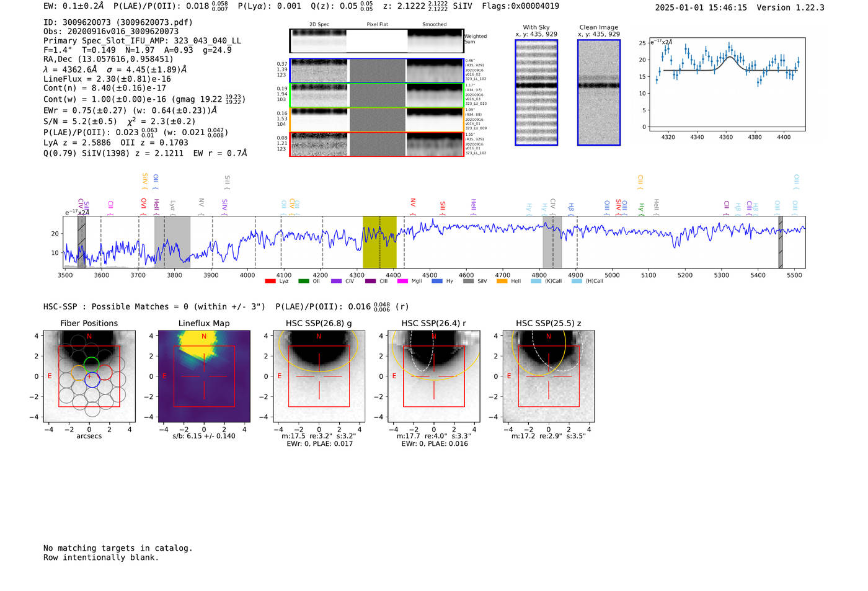Open the HSC SSP(26.4) r cutout
Screen dimensions: 868x591
pyautogui.click(x=434, y=376)
